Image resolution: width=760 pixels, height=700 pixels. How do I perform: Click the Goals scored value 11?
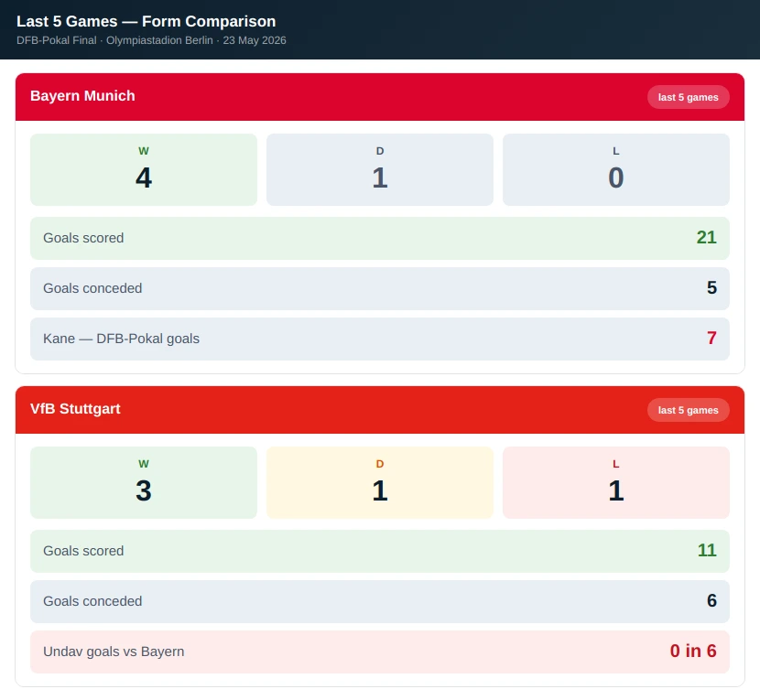(x=707, y=550)
